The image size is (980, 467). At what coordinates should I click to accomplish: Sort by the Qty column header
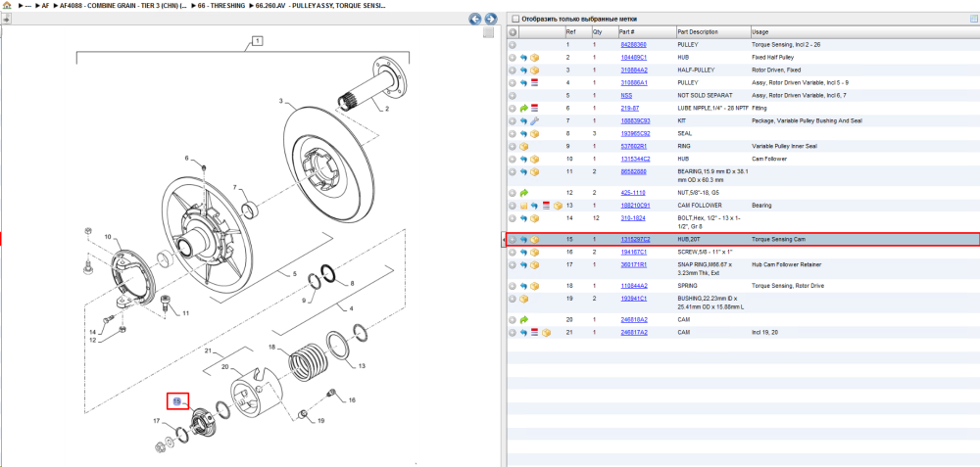click(x=597, y=32)
